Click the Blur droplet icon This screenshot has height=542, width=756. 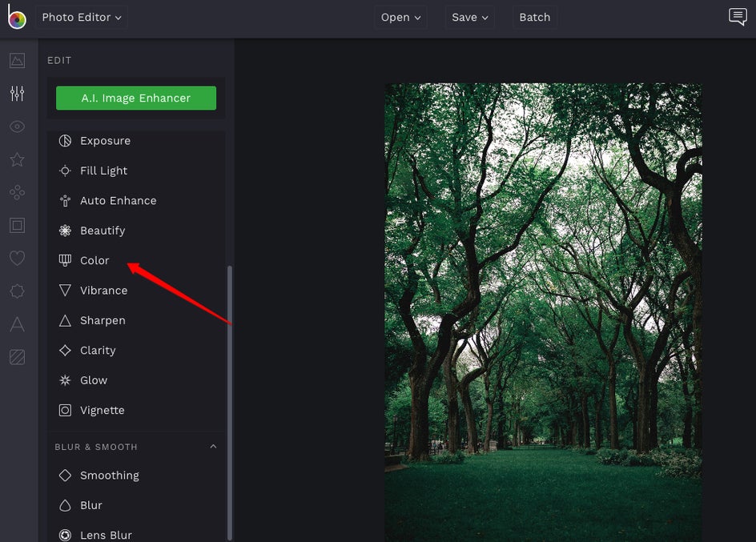pos(65,505)
